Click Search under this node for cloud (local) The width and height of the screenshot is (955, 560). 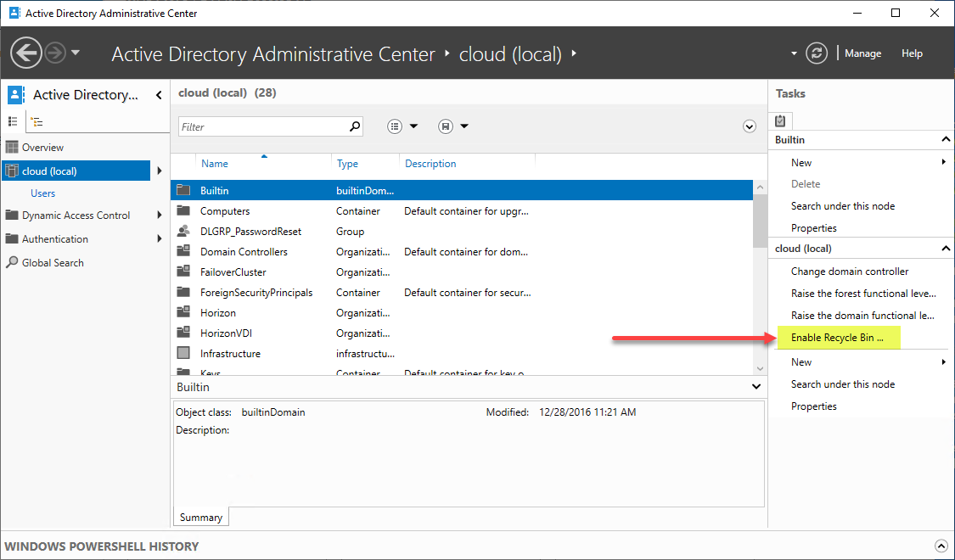[x=843, y=384]
